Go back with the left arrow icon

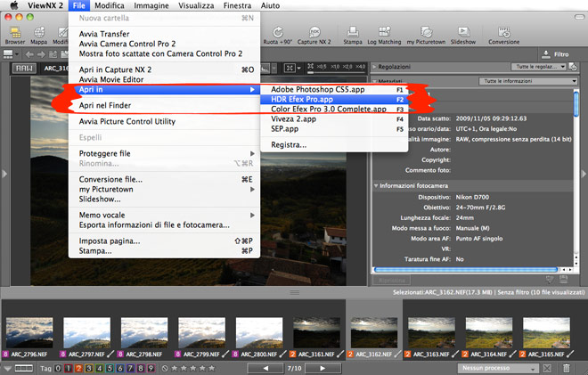[29, 54]
